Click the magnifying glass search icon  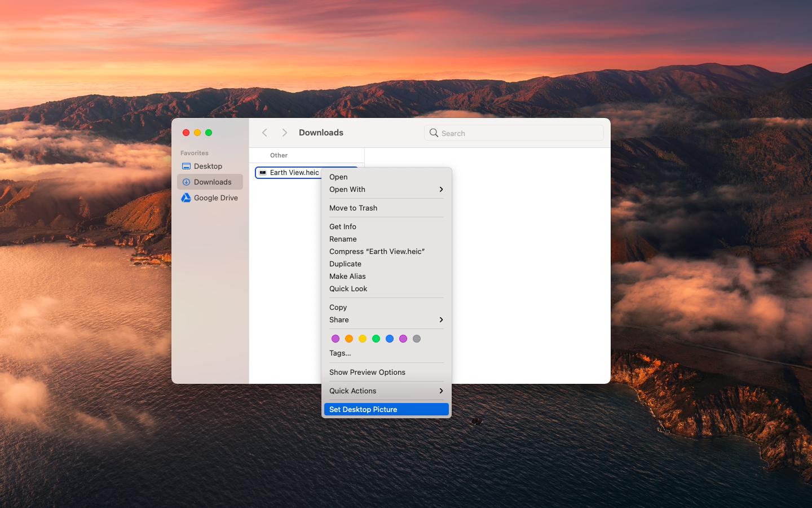(434, 133)
